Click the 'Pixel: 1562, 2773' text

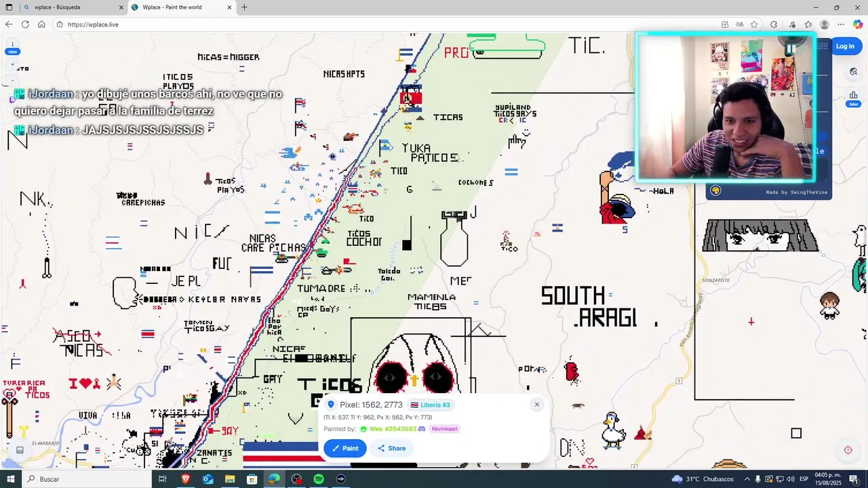coord(371,405)
